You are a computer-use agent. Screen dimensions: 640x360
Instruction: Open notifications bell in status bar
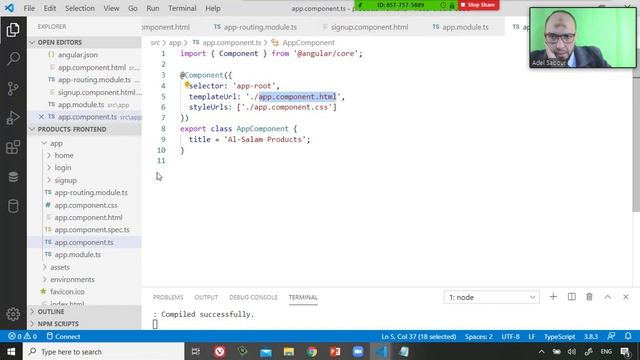pos(628,336)
